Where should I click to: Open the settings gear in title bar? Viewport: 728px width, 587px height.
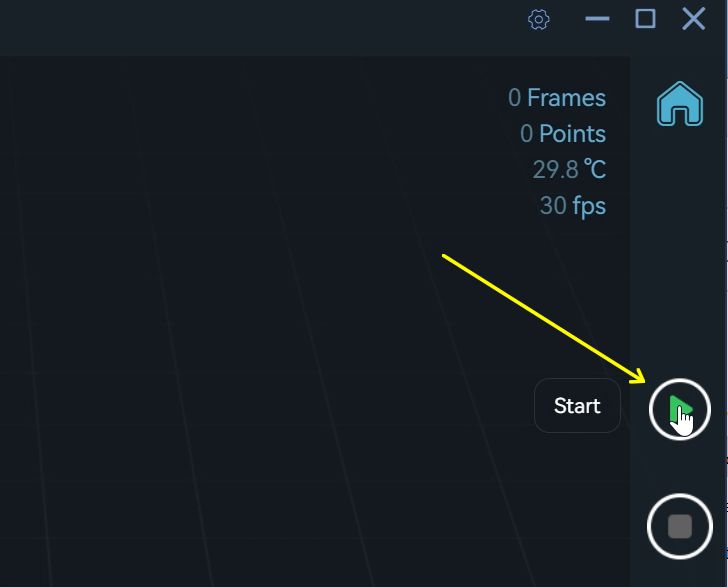[539, 20]
